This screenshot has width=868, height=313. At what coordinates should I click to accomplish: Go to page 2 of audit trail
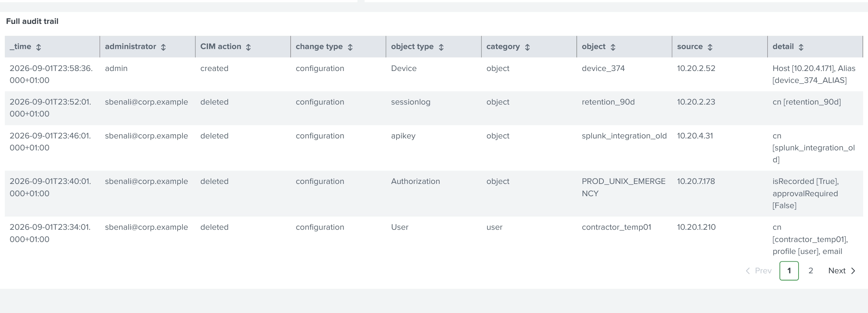tap(811, 271)
